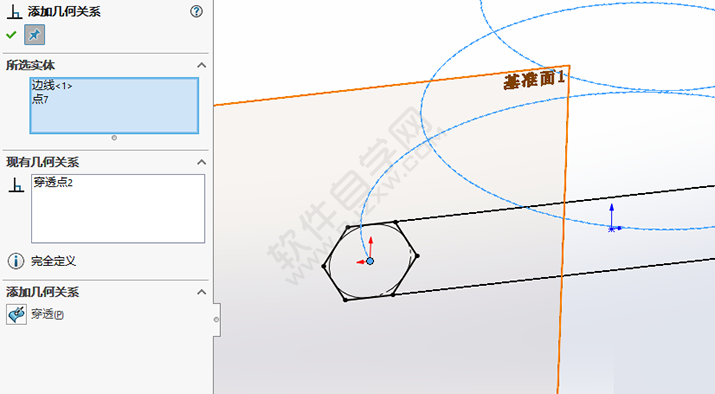Collapse the 现有几何关系 section

click(x=202, y=162)
